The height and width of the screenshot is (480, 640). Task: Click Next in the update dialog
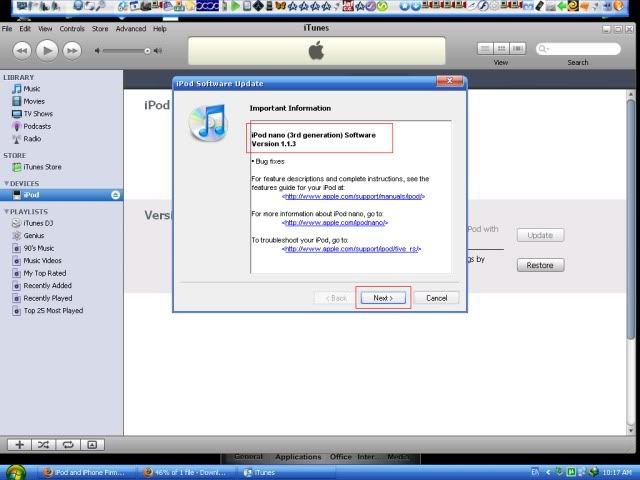tap(383, 298)
